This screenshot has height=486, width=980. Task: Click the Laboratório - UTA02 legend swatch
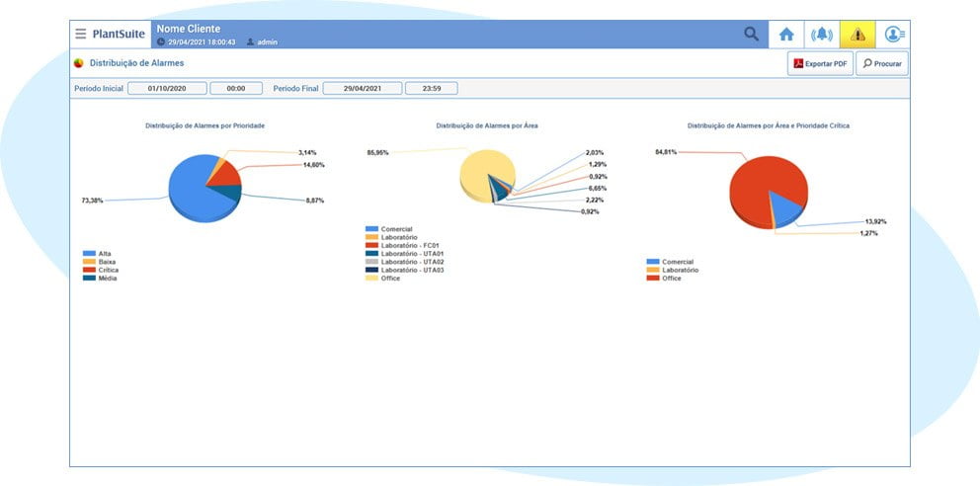pyautogui.click(x=371, y=262)
